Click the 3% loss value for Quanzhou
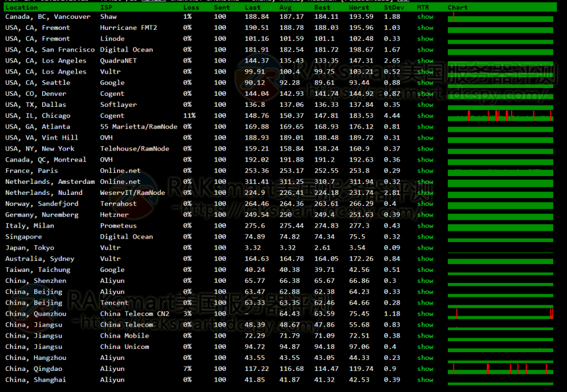 pos(187,314)
